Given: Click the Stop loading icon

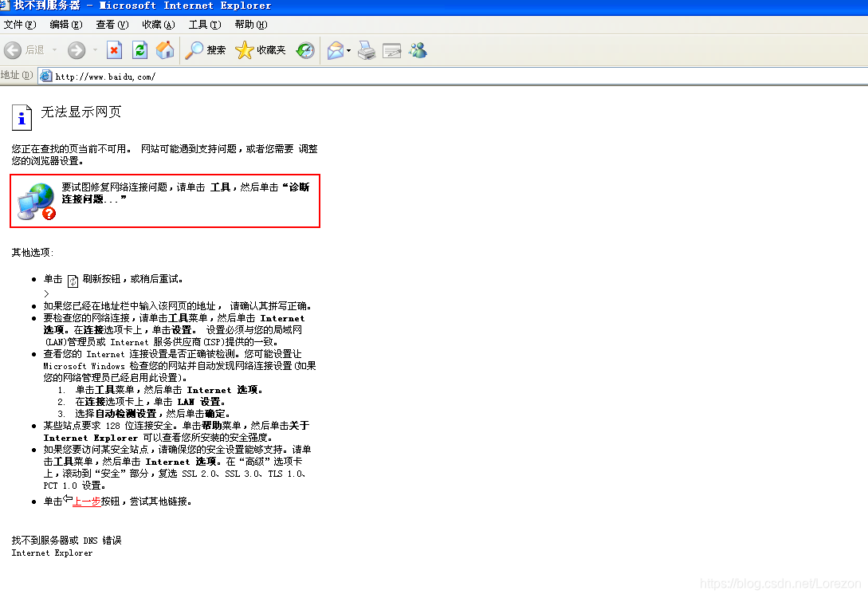Looking at the screenshot, I should (114, 50).
